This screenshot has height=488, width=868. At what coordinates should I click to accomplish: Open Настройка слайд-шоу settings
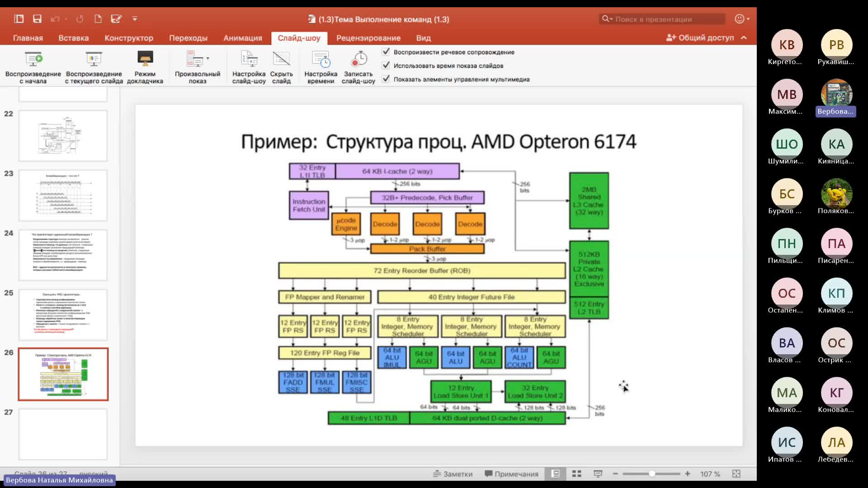[x=249, y=67]
